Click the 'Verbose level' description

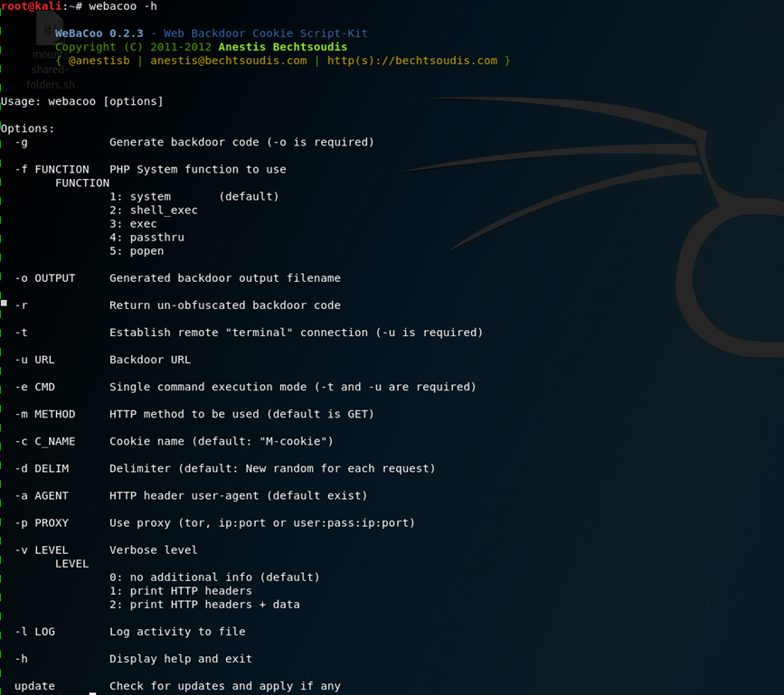click(x=154, y=550)
